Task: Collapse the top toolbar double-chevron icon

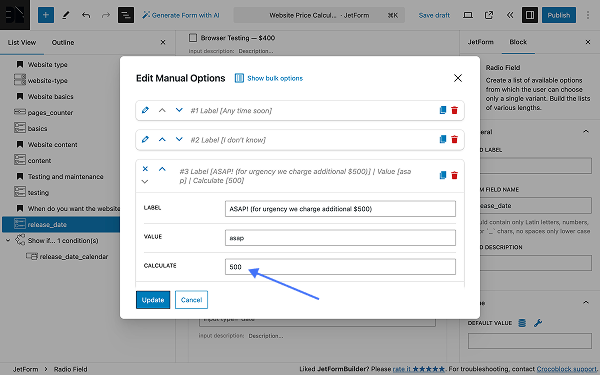Action: click(510, 15)
